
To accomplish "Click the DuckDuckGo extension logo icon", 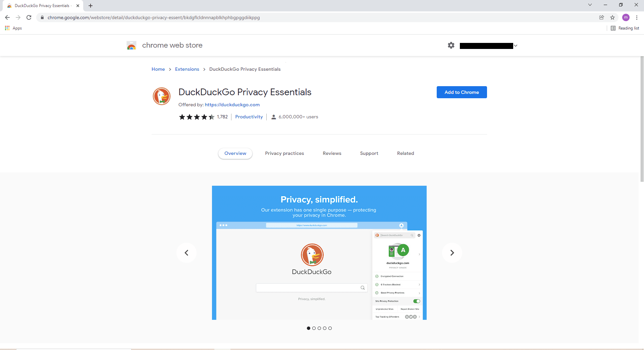I will 162,96.
